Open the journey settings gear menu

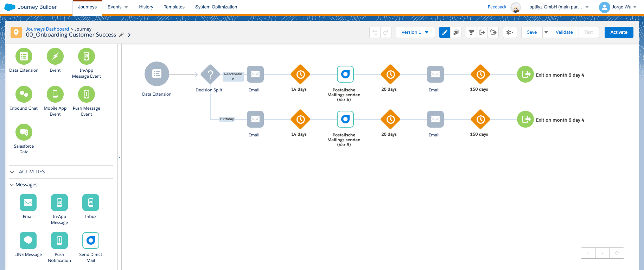point(510,32)
